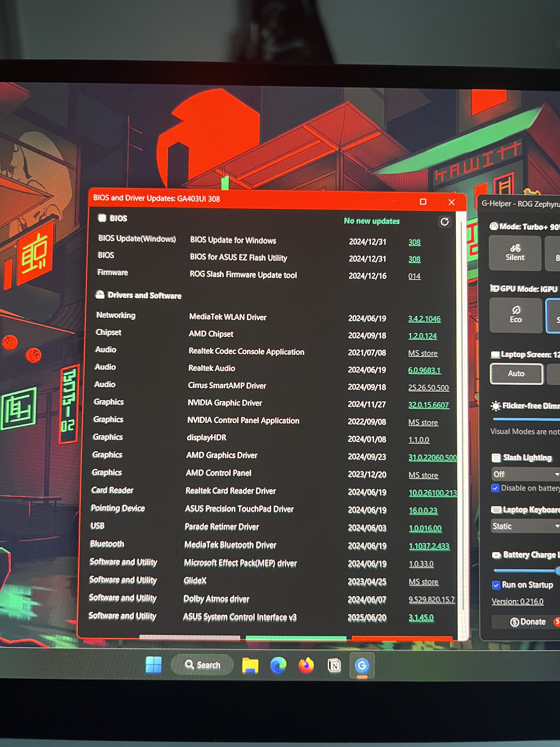The width and height of the screenshot is (560, 747).
Task: Adjust the Battery Charge Limit slider
Action: (527, 570)
